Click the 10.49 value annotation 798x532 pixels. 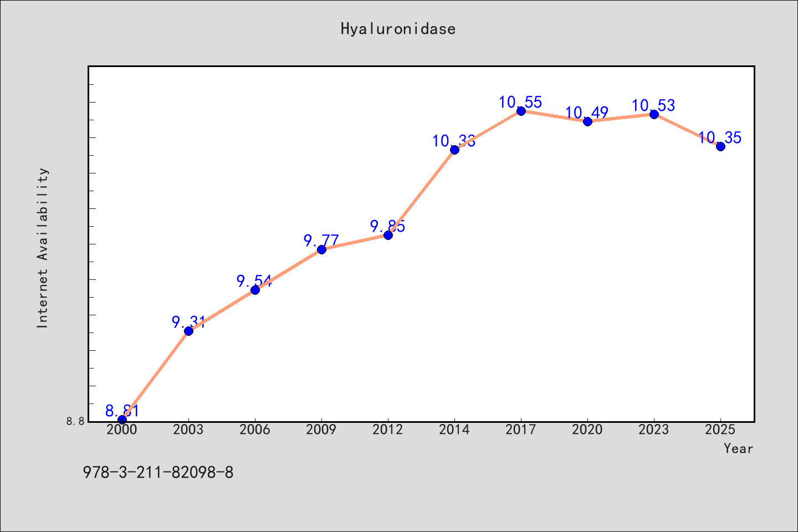point(587,112)
